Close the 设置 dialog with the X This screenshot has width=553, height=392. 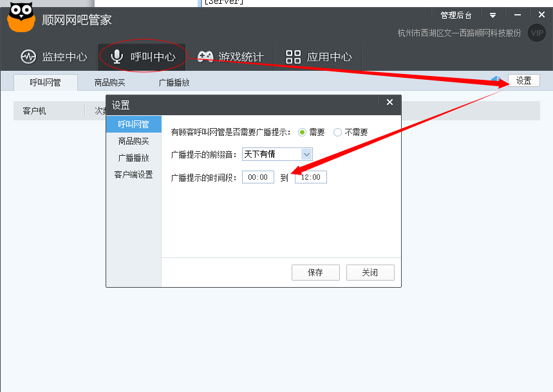tap(389, 102)
